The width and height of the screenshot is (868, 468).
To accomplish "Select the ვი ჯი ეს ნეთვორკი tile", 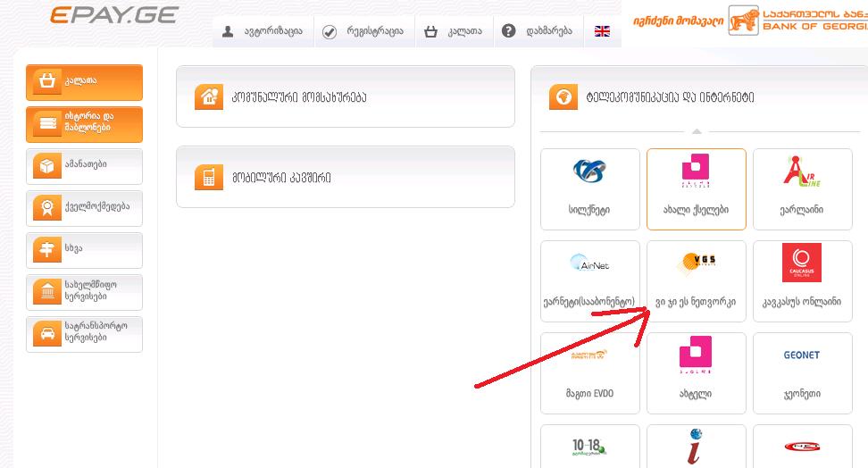I will 697,281.
